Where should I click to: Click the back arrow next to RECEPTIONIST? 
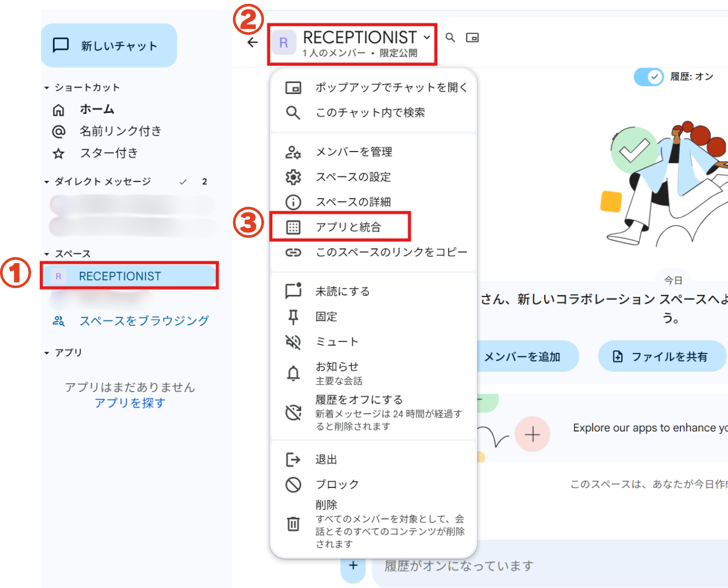tap(252, 43)
